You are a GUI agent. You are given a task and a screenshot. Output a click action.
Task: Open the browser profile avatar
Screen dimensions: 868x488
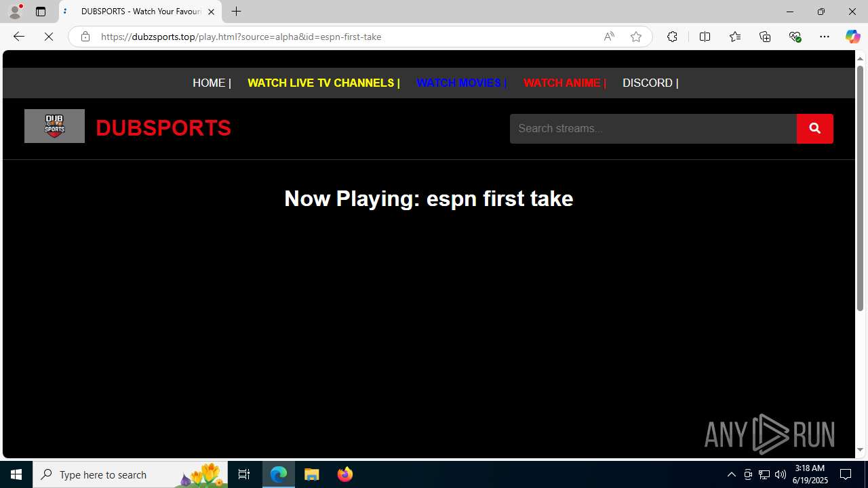(x=15, y=12)
